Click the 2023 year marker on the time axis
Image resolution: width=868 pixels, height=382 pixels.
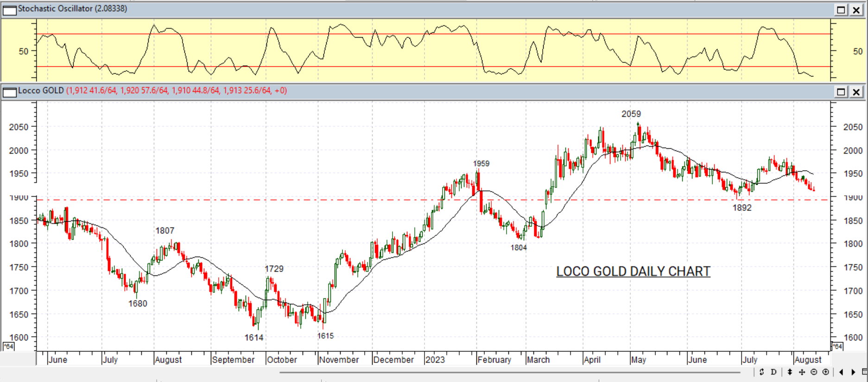click(435, 360)
